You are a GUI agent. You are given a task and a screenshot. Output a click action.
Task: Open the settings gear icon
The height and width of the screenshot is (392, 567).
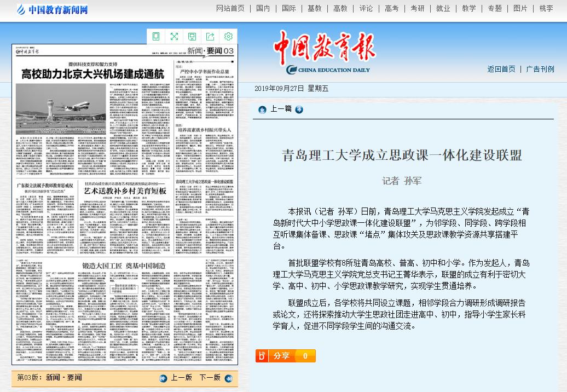click(x=228, y=37)
